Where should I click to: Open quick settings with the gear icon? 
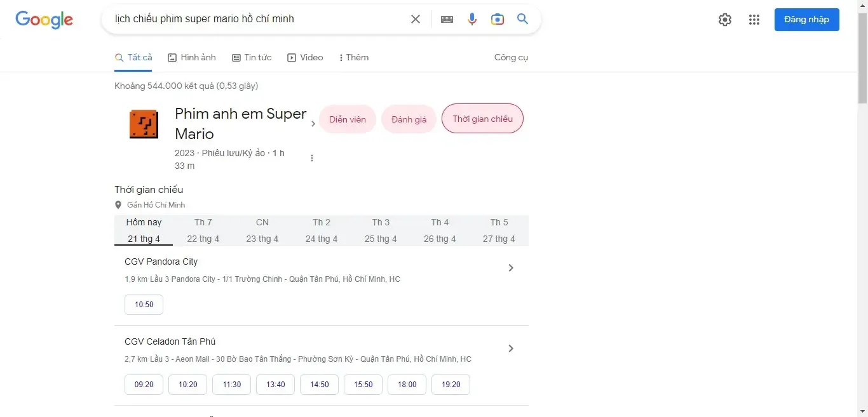724,20
